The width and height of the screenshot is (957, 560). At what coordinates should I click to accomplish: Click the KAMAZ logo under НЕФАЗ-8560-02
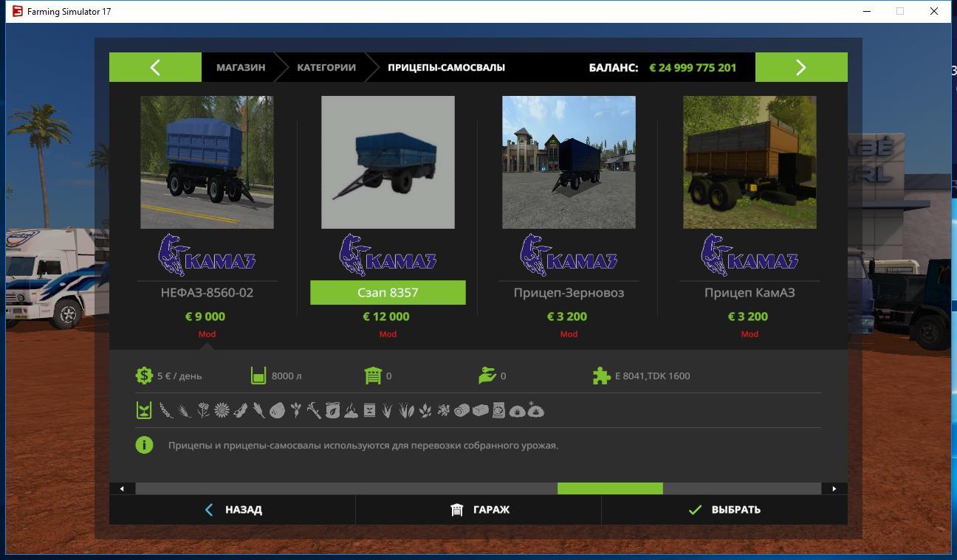(x=207, y=255)
